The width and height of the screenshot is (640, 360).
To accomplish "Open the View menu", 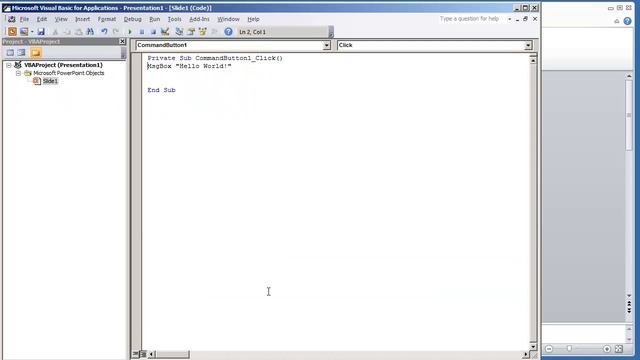I will point(61,19).
